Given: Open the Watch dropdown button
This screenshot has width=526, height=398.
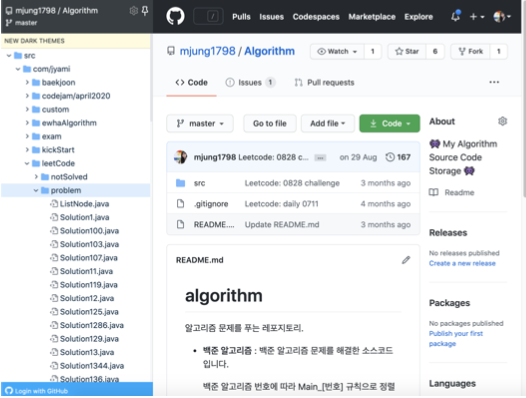Looking at the screenshot, I should (337, 51).
